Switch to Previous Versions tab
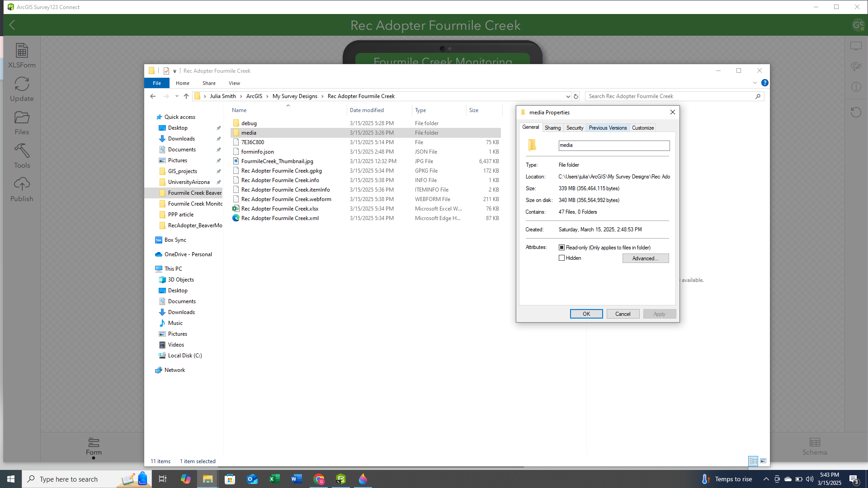This screenshot has height=488, width=868. 608,128
